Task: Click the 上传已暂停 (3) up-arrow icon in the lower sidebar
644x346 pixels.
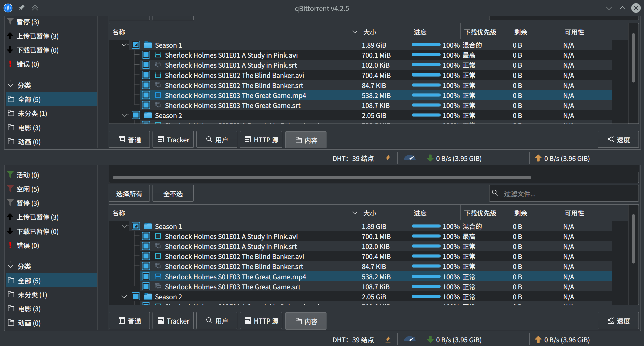Action: pos(10,217)
